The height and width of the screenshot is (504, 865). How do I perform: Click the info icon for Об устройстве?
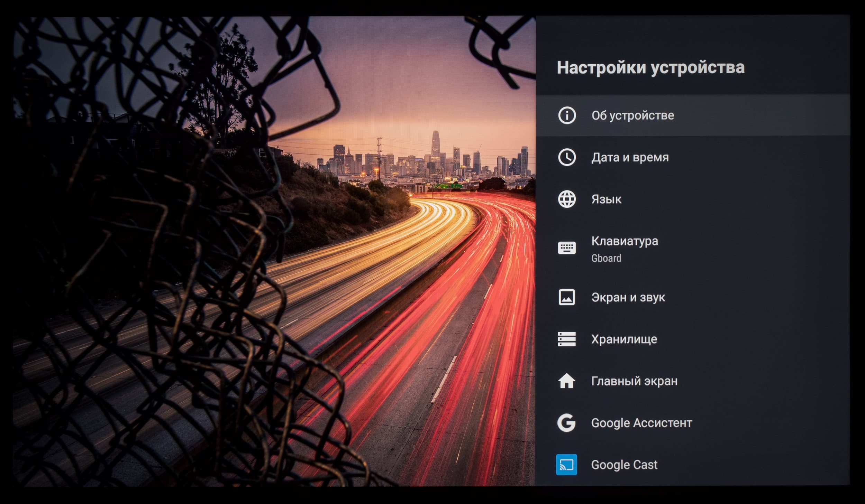(567, 115)
